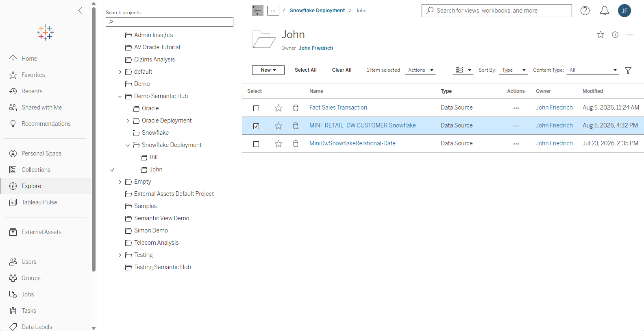Click the Collections icon
This screenshot has height=331, width=644.
(13, 170)
